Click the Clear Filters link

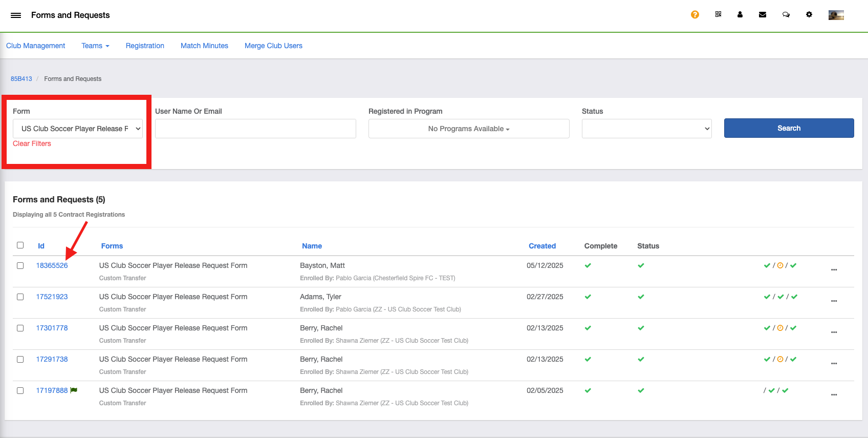32,143
